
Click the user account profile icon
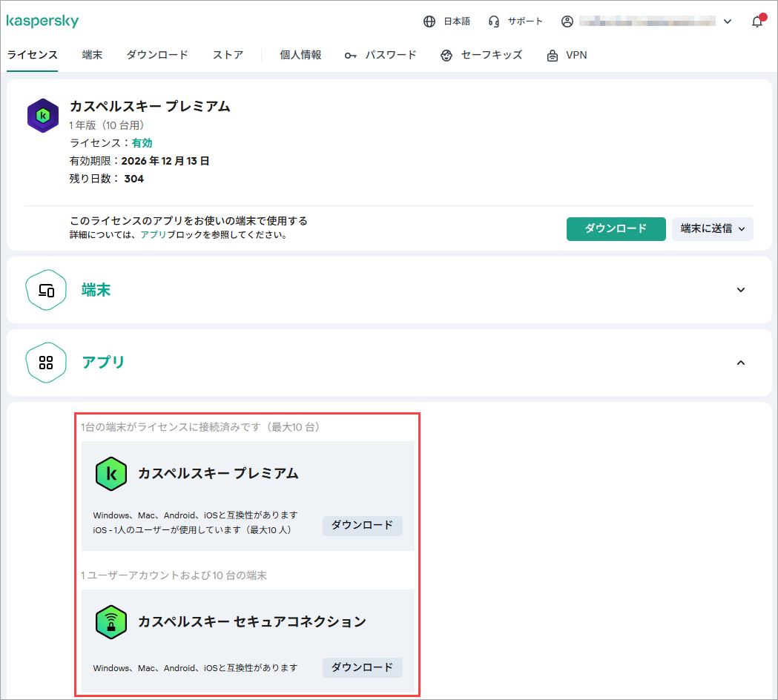[567, 22]
